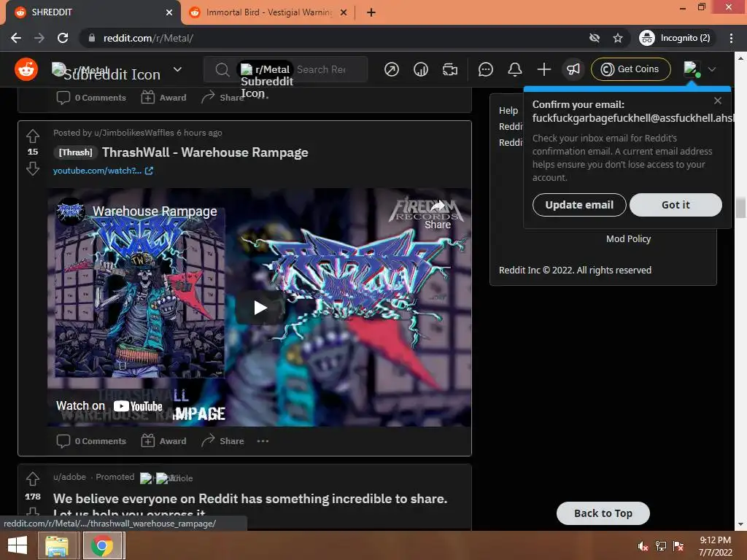Click the address bar URL
This screenshot has width=747, height=560.
[148, 38]
